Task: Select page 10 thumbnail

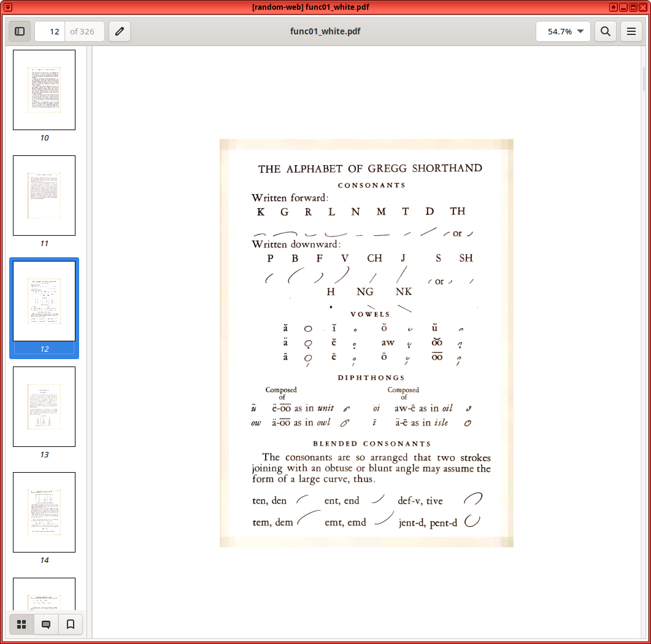Action: pyautogui.click(x=44, y=90)
